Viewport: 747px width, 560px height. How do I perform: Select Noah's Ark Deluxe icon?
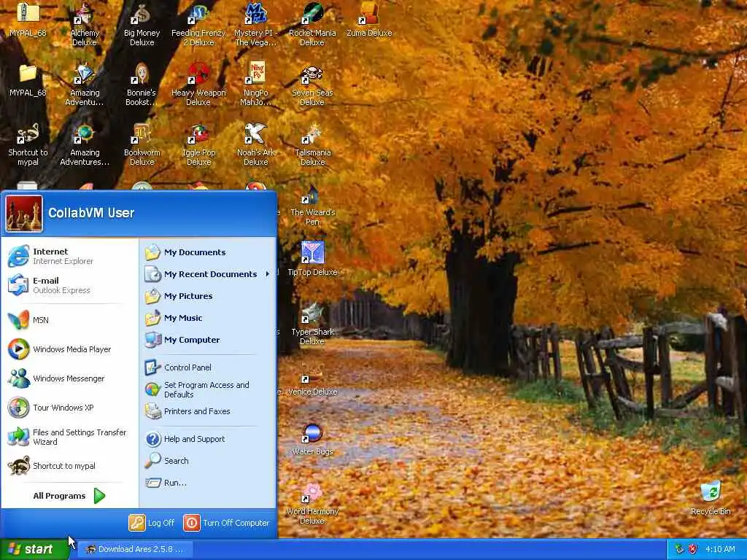click(x=255, y=144)
